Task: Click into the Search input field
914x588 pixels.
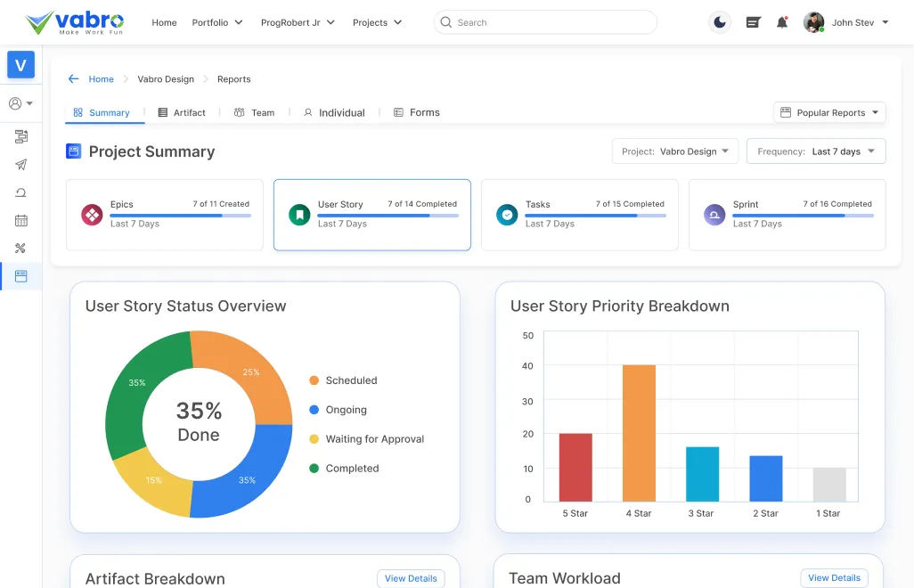Action: (552, 22)
